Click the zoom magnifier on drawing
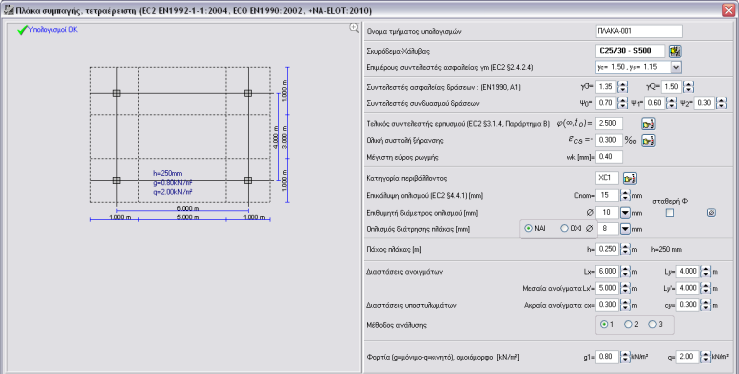 click(x=354, y=28)
